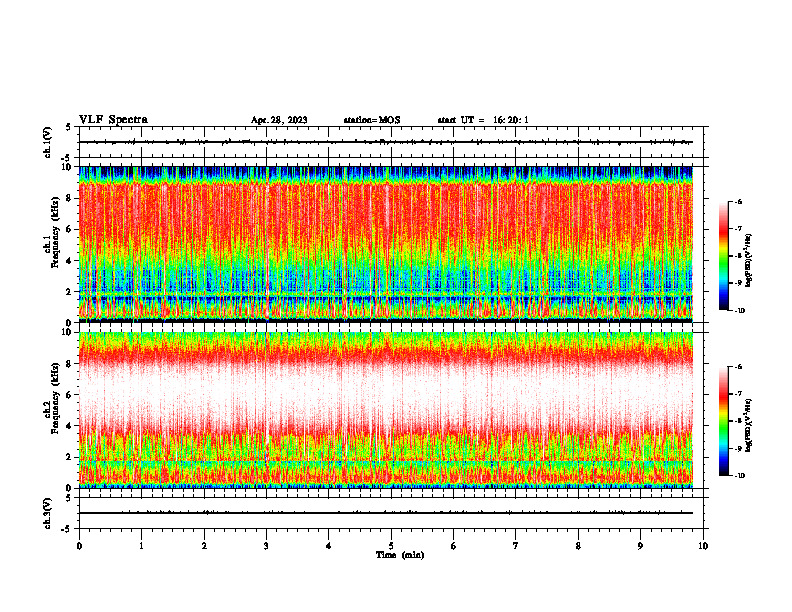
Task: Click the ch.1 color bar's log(PSD) label
Action: point(749,261)
